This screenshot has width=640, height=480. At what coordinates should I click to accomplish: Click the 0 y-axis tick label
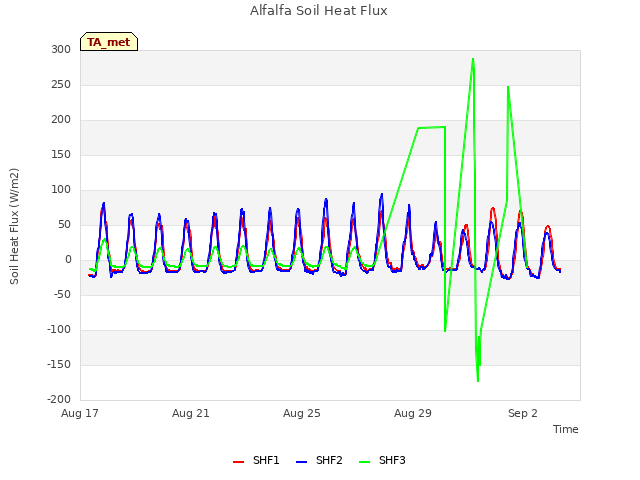tap(68, 260)
